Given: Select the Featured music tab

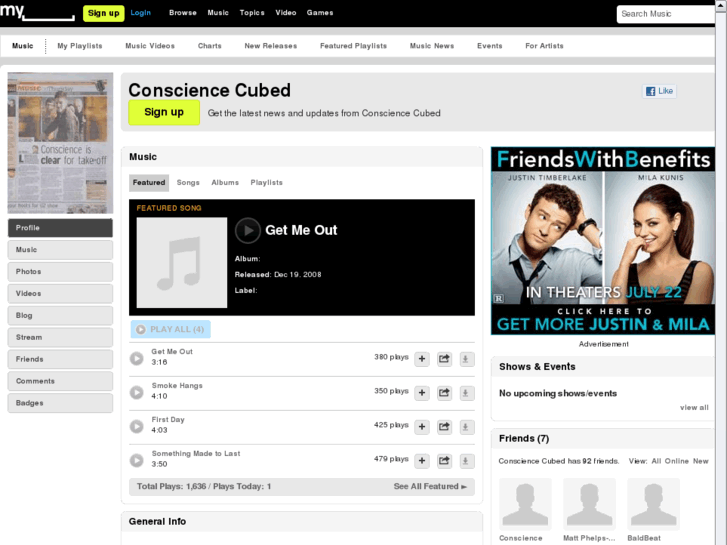Looking at the screenshot, I should coord(149,183).
